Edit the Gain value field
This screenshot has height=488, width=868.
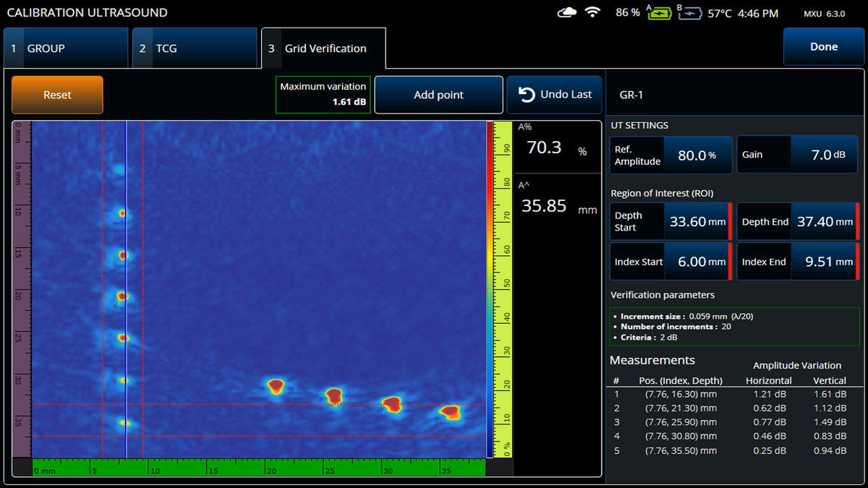[x=822, y=155]
